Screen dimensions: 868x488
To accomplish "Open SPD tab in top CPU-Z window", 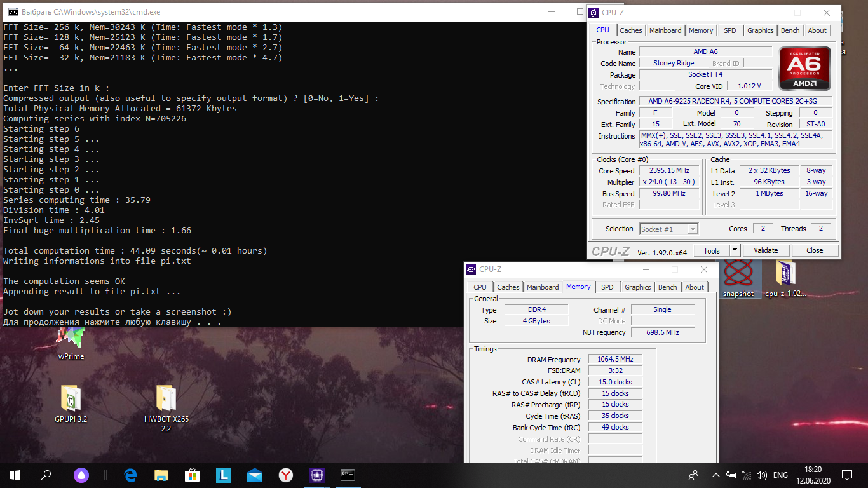I will pyautogui.click(x=729, y=30).
